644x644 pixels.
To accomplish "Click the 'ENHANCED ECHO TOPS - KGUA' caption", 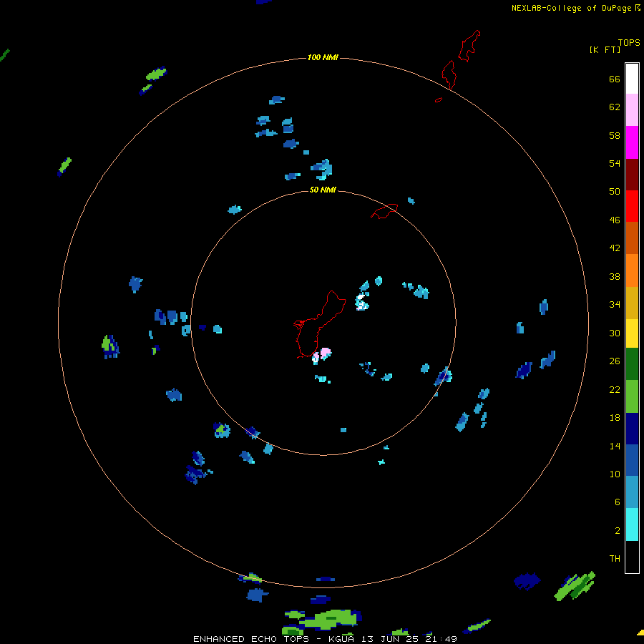I will tap(275, 639).
